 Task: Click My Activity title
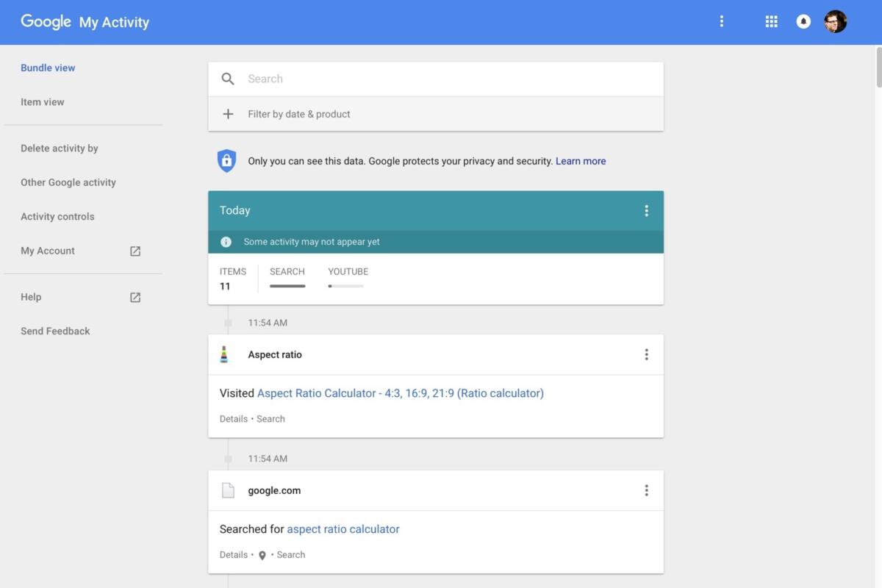[x=114, y=22]
